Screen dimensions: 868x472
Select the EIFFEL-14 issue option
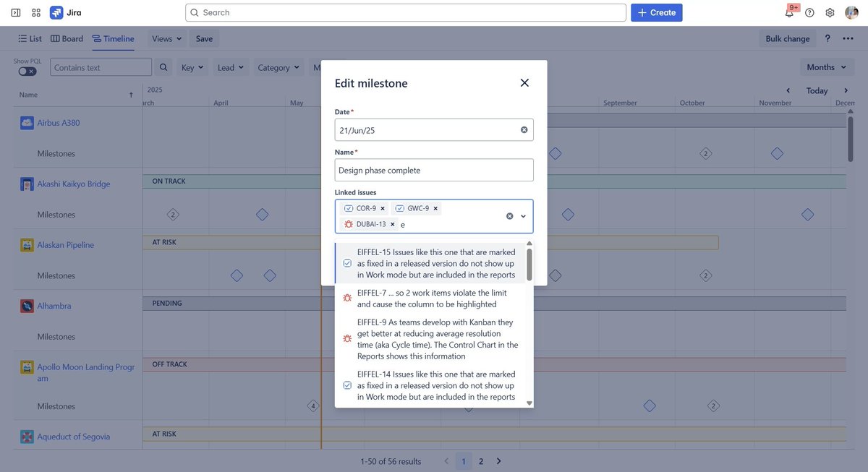point(430,385)
